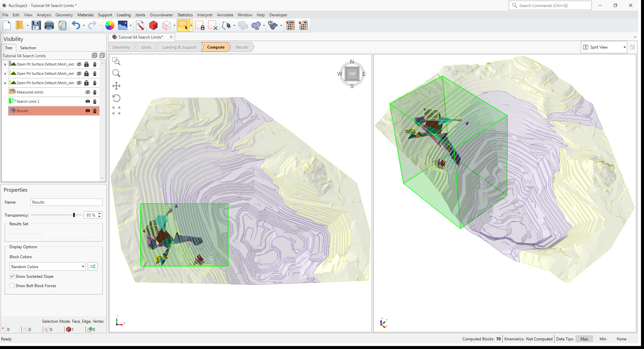Image resolution: width=644 pixels, height=349 pixels.
Task: Click the second calculator export icon
Action: coord(303,25)
